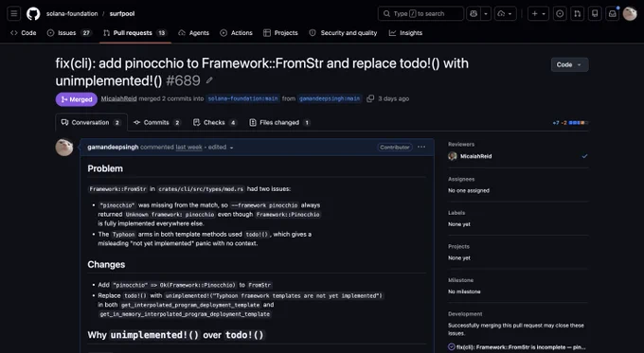Open the Actions repository tab
The width and height of the screenshot is (644, 353).
[236, 33]
